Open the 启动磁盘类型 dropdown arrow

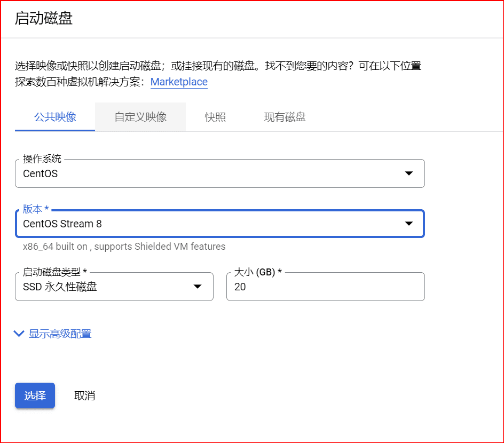coord(198,287)
